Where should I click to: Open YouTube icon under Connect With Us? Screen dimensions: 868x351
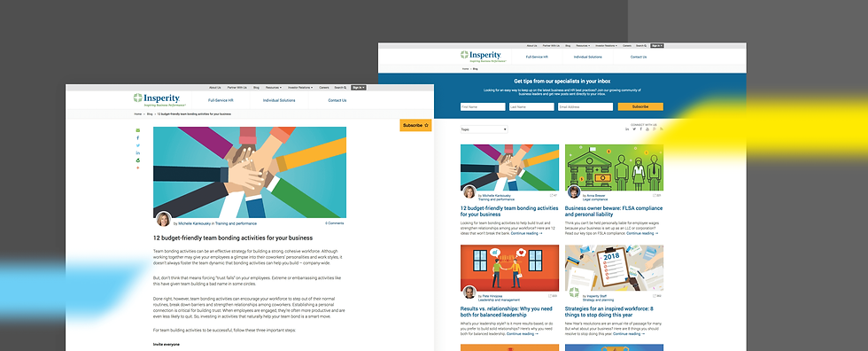coord(647,129)
